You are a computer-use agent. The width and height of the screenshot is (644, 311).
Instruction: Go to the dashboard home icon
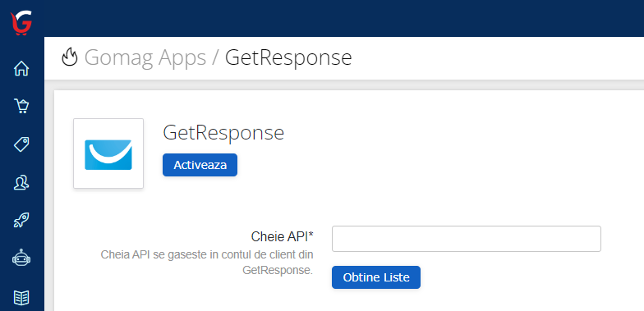click(x=21, y=69)
